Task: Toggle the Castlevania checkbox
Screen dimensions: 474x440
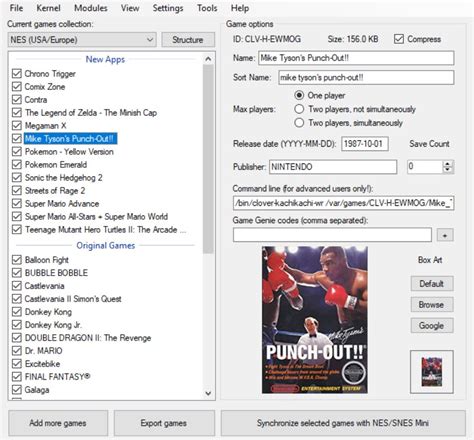Action: [17, 286]
